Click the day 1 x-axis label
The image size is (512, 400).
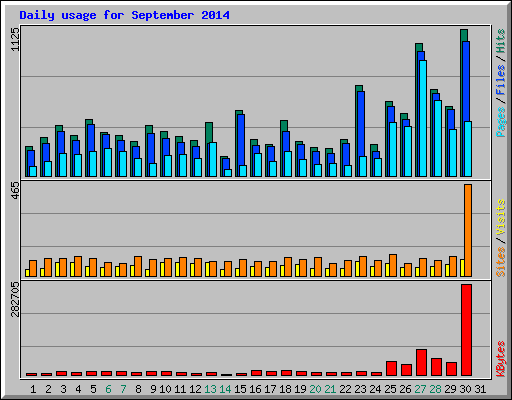(33, 389)
